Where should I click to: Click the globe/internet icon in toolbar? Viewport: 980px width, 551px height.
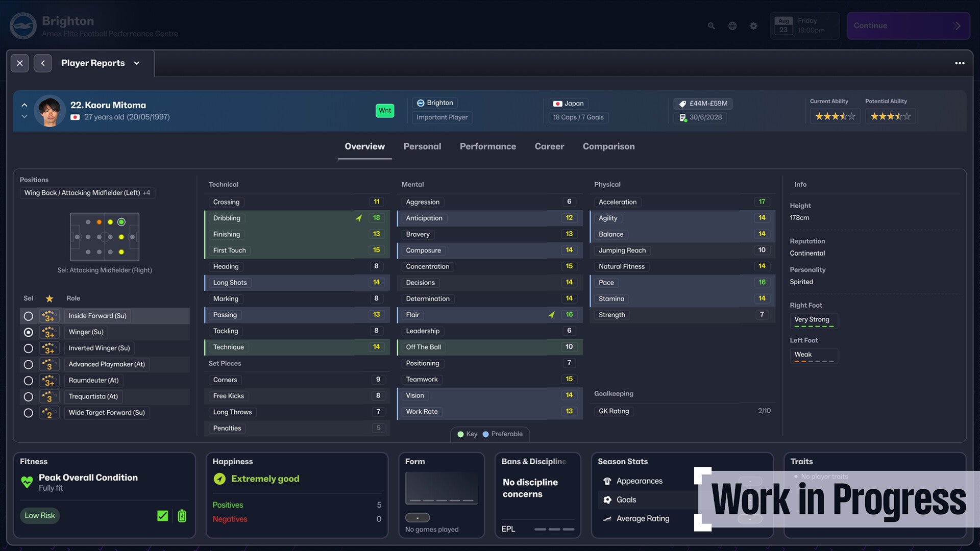point(733,26)
